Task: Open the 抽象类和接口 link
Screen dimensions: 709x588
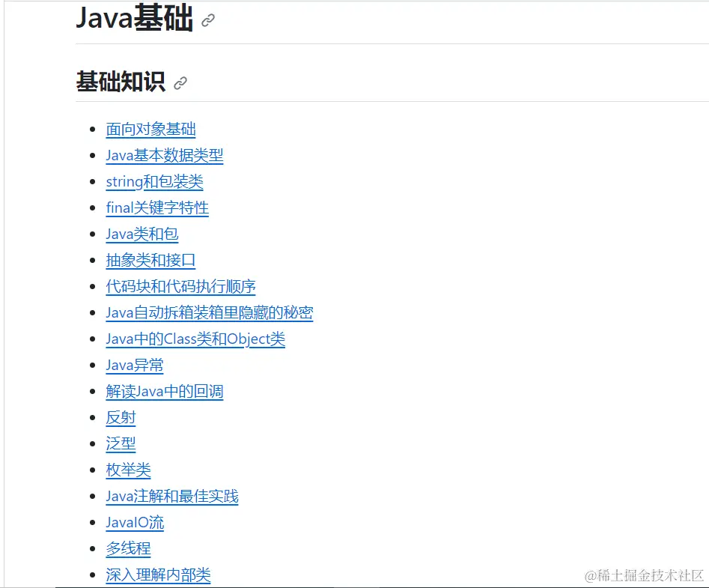Action: tap(150, 261)
